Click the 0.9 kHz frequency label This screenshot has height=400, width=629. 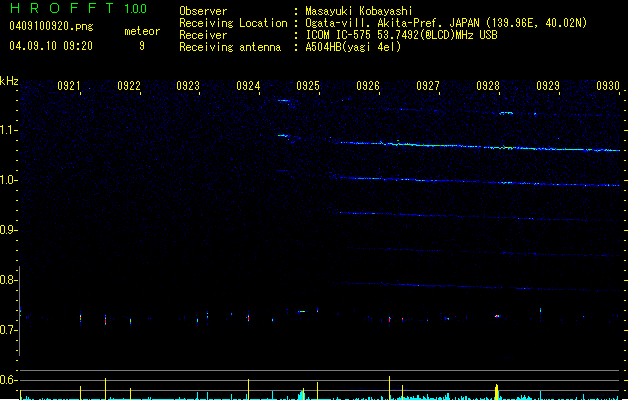[x=8, y=230]
